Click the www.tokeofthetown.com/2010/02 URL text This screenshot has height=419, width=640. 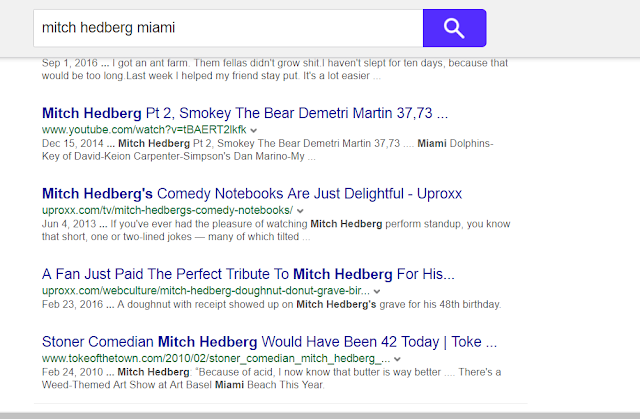pyautogui.click(x=216, y=358)
